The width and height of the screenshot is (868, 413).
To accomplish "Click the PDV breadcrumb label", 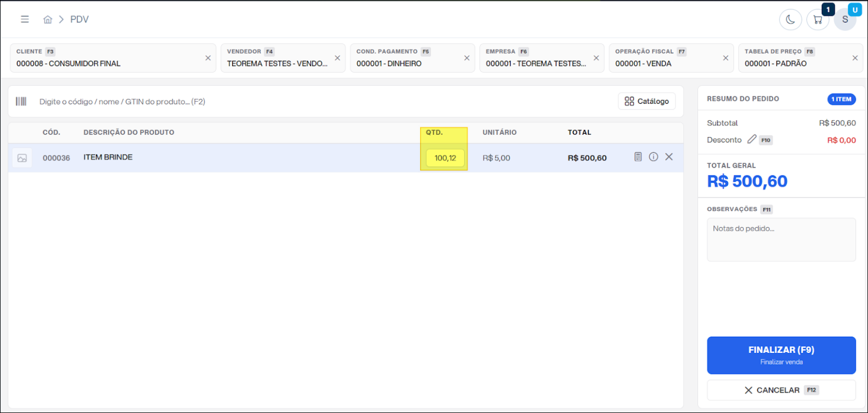I will pos(79,19).
